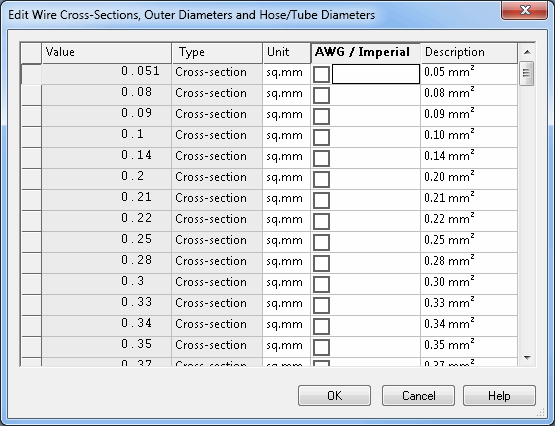Cancel the dialog

pyautogui.click(x=418, y=396)
